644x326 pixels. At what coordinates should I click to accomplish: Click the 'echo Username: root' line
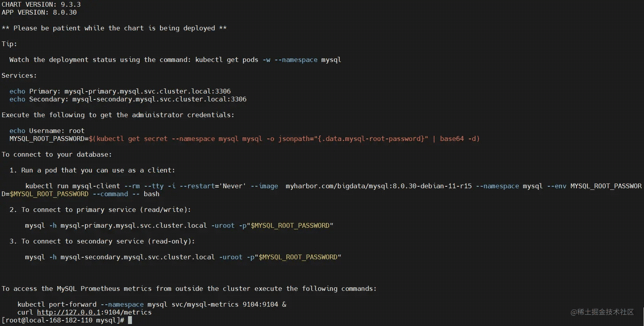click(47, 131)
